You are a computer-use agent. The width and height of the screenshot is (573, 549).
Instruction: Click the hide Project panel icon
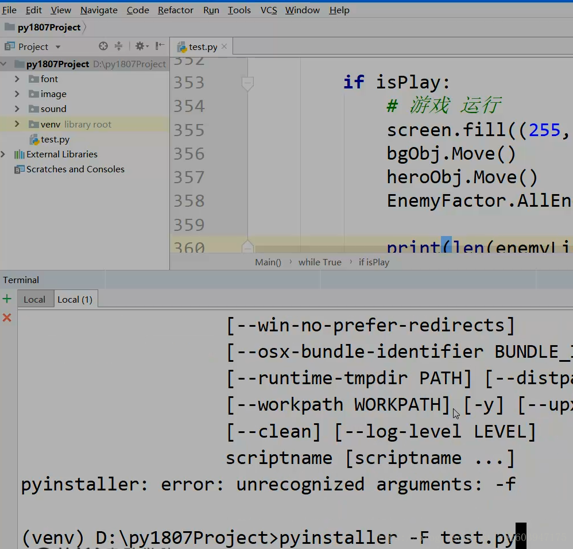(159, 46)
